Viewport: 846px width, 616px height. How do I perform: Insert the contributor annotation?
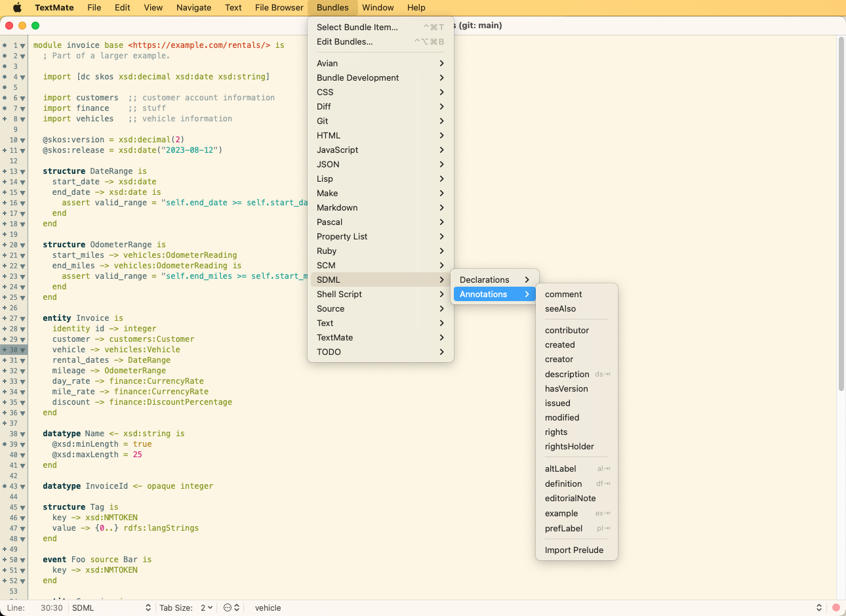pos(576,330)
